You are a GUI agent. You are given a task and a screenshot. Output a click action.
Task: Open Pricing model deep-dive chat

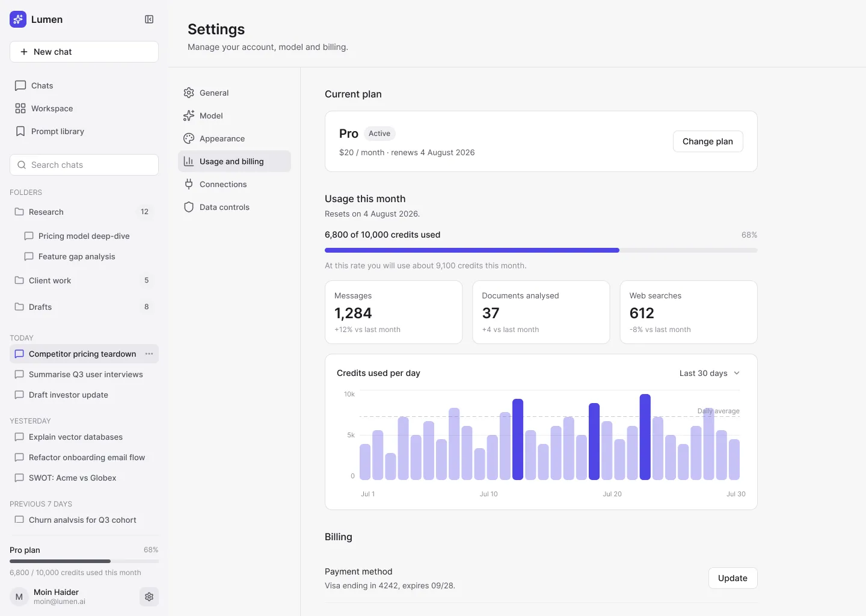coord(89,236)
